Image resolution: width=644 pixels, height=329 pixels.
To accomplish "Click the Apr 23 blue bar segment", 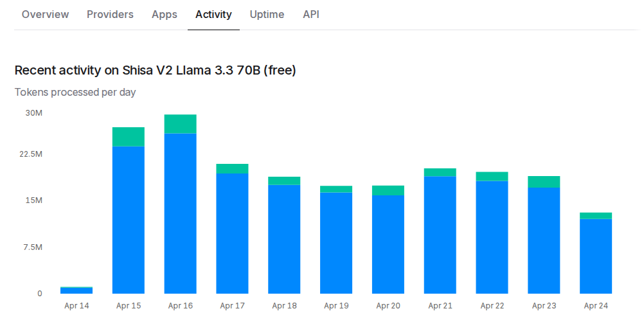I will pos(544,241).
